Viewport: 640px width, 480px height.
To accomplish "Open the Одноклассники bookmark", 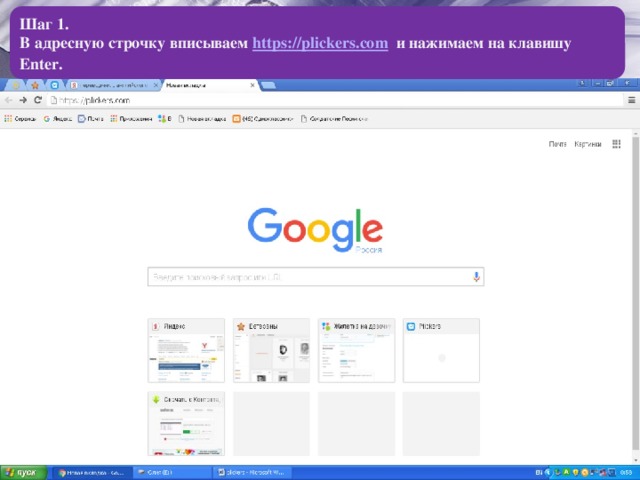I will [263, 119].
